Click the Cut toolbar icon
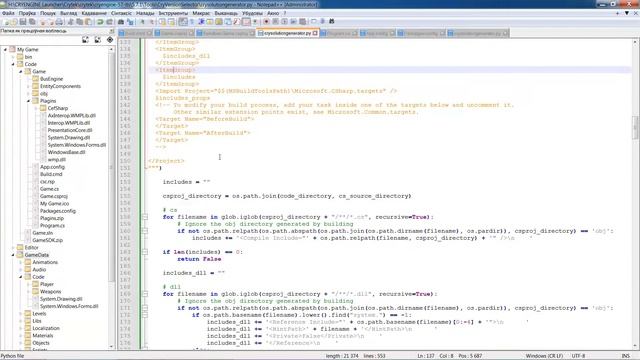Viewport: 640px width, 360px height. coord(70,21)
